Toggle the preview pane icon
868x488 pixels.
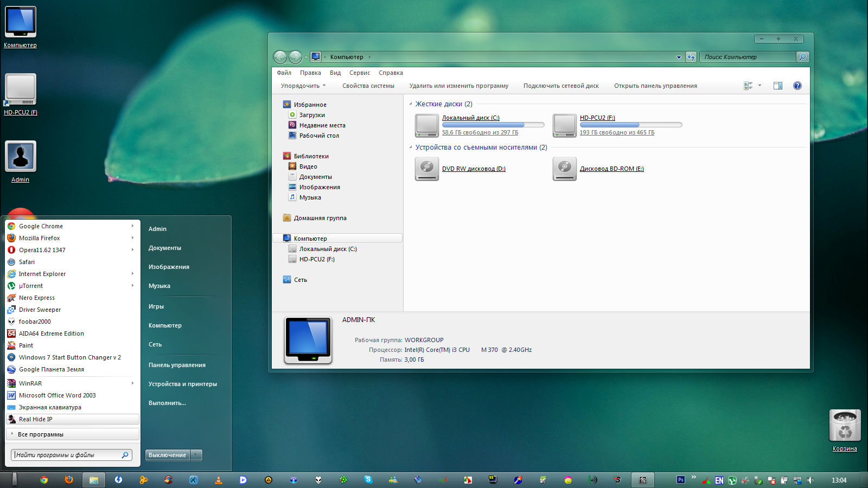pos(777,86)
